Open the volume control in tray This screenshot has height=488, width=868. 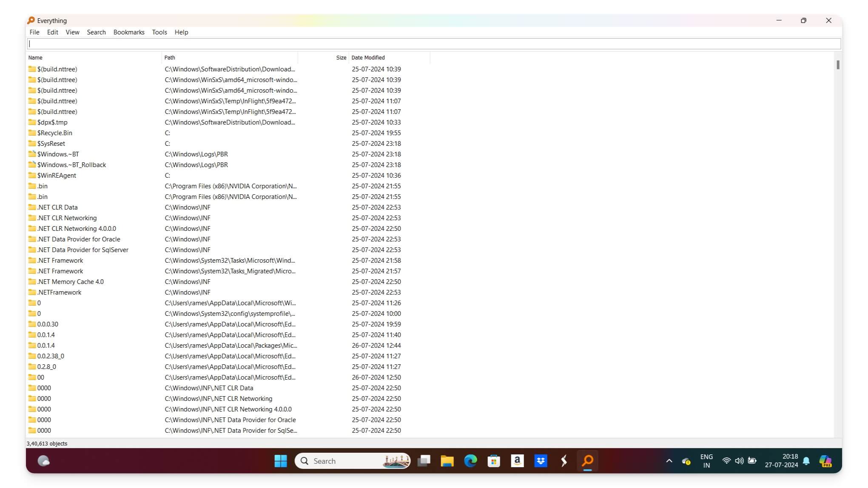pos(739,460)
